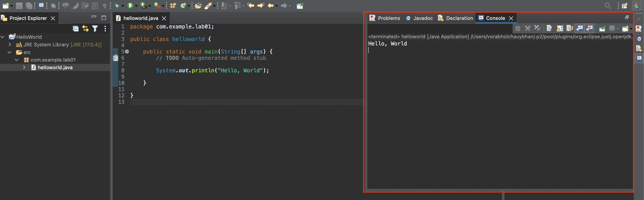
Task: Open the Debug button dropdown arrow
Action: tap(123, 6)
